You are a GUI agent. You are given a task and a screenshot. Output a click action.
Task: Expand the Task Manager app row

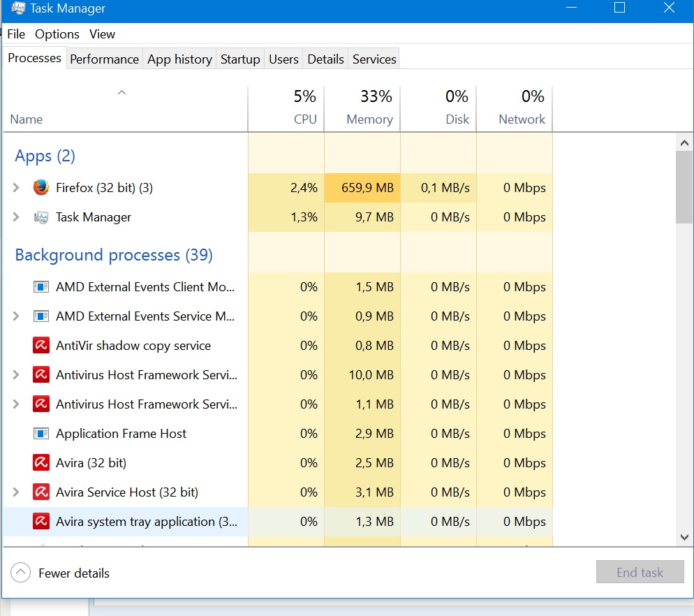(x=16, y=217)
